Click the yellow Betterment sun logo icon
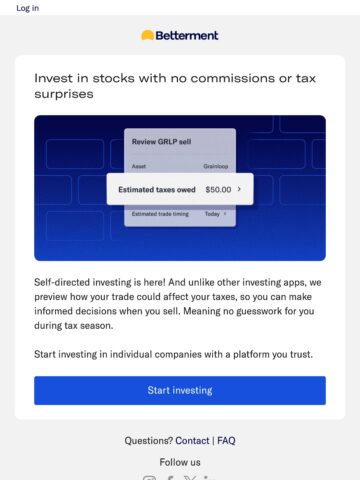Viewport: 360px width, 480px height. [x=147, y=35]
